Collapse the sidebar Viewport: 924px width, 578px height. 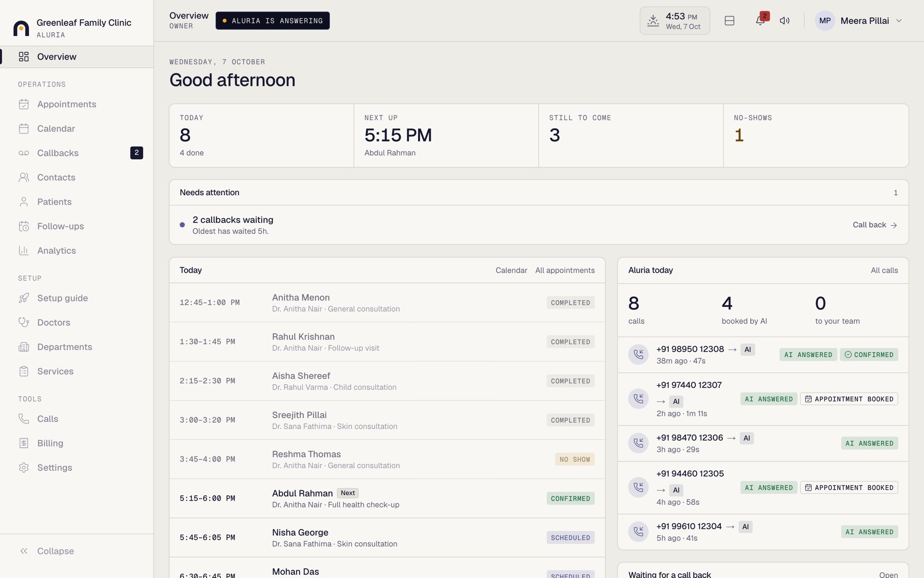click(x=77, y=551)
